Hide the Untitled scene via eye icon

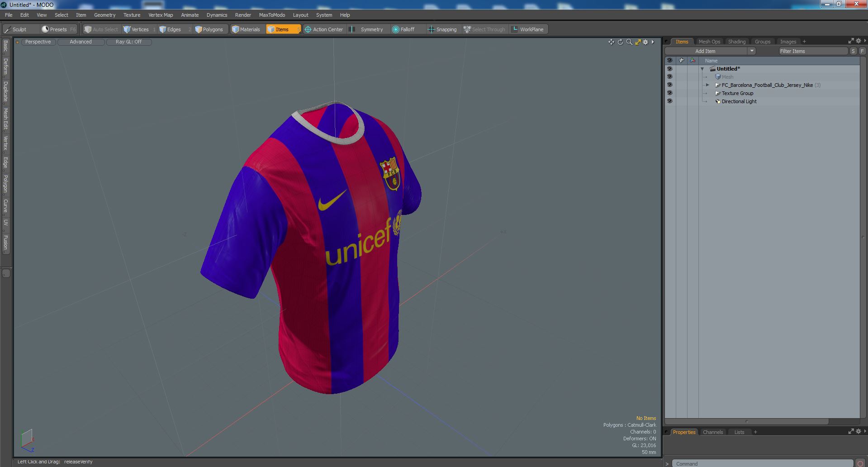tap(669, 69)
